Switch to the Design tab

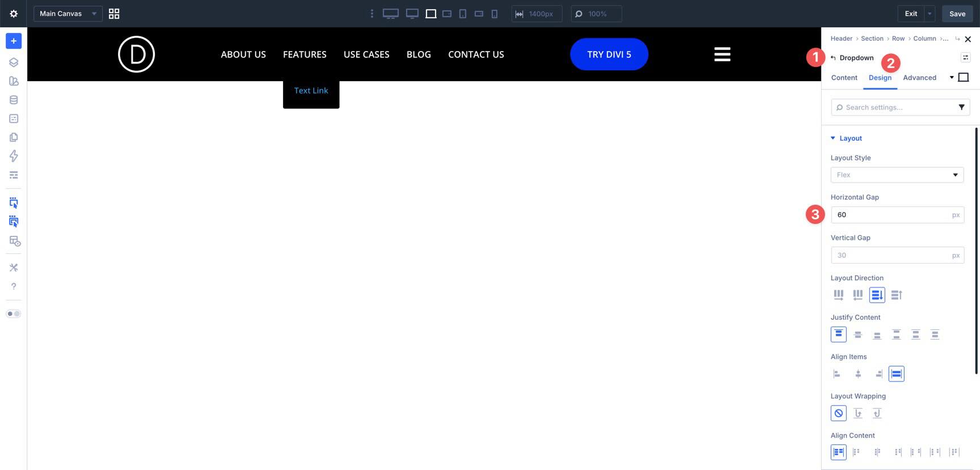(x=880, y=78)
